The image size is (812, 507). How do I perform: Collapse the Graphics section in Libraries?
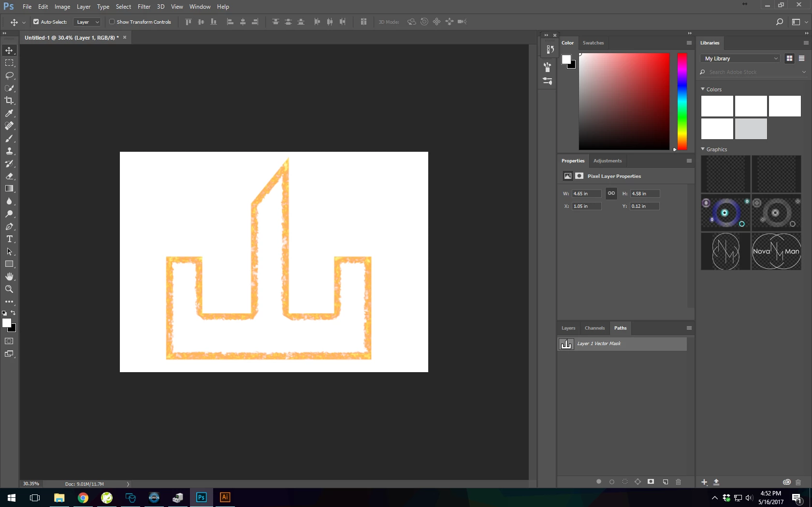click(x=703, y=149)
